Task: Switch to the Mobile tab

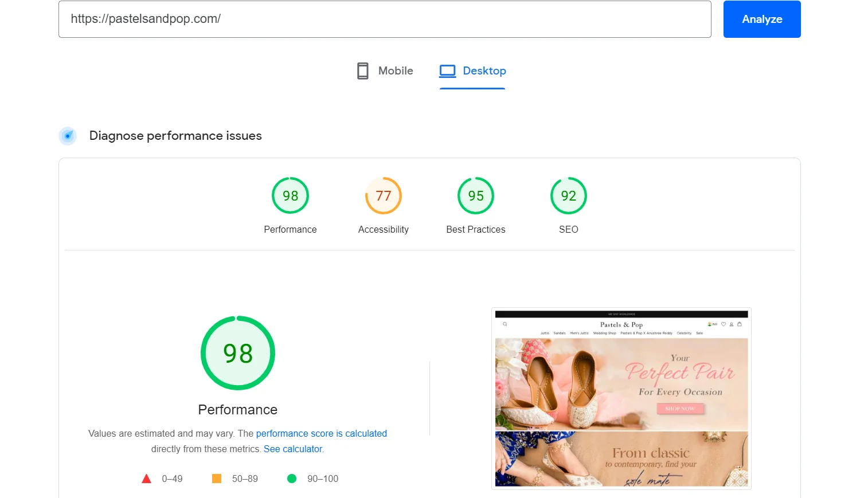Action: 385,71
